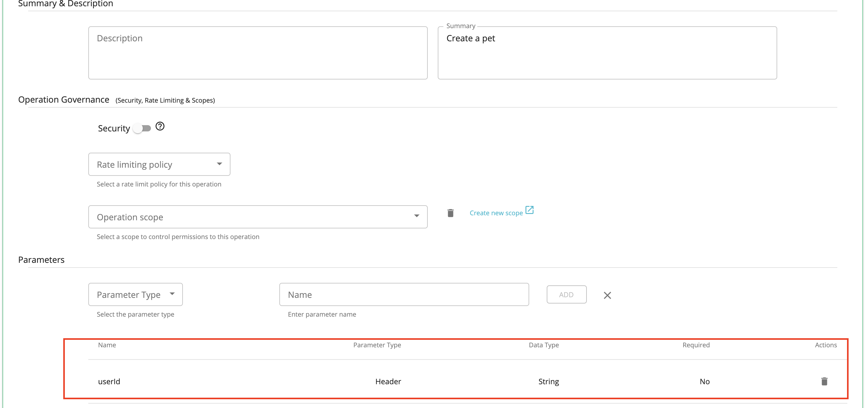Open the Parameter Type dropdown
The width and height of the screenshot is (868, 408).
135,294
